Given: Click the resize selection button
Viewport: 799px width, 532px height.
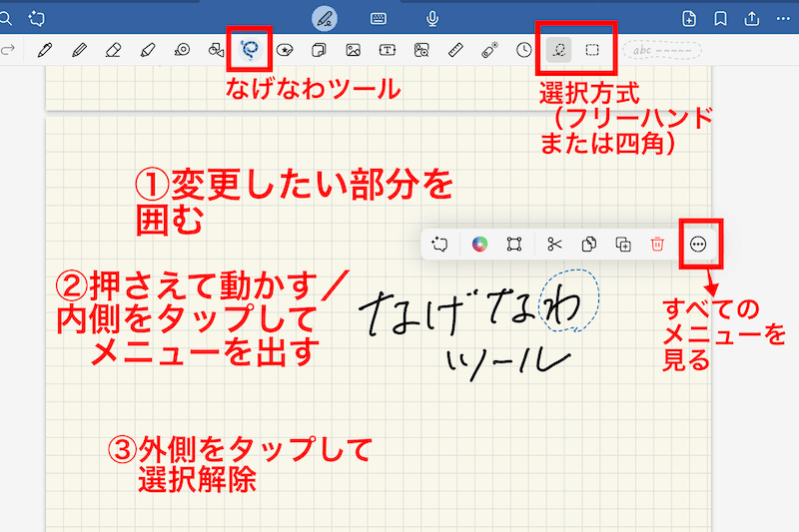Looking at the screenshot, I should (x=514, y=244).
